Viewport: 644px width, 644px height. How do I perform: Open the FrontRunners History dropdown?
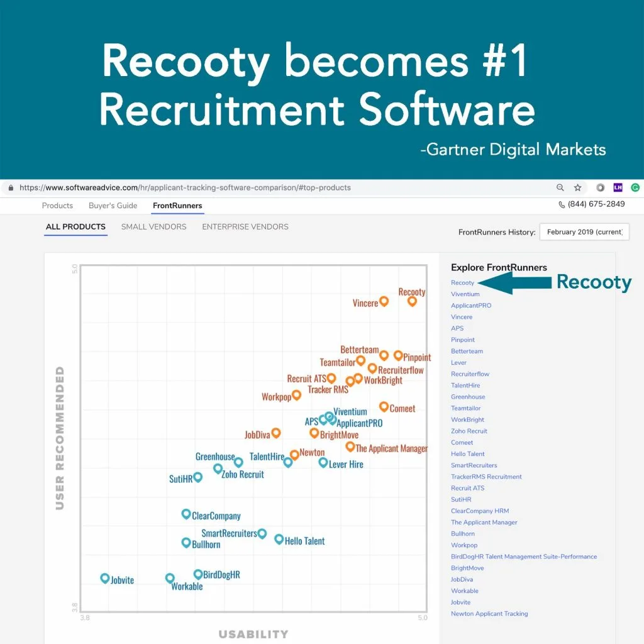tap(584, 232)
